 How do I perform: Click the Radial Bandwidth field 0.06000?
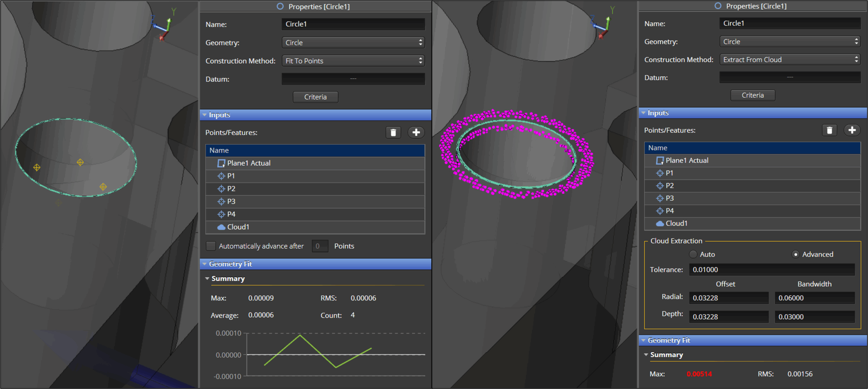click(814, 298)
